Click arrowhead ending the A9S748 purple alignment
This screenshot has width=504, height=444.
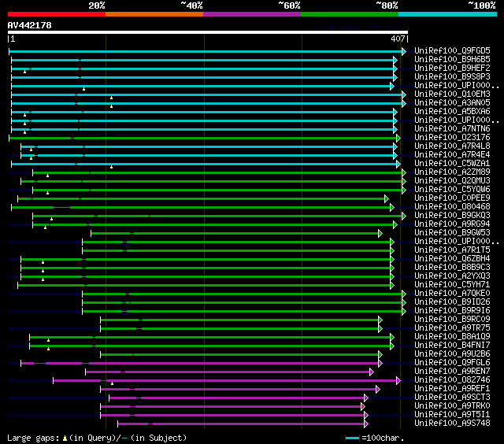pyautogui.click(x=365, y=424)
